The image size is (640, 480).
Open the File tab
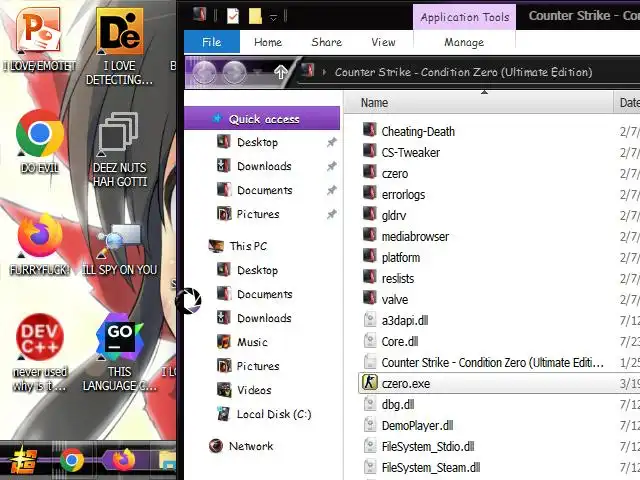(x=212, y=42)
